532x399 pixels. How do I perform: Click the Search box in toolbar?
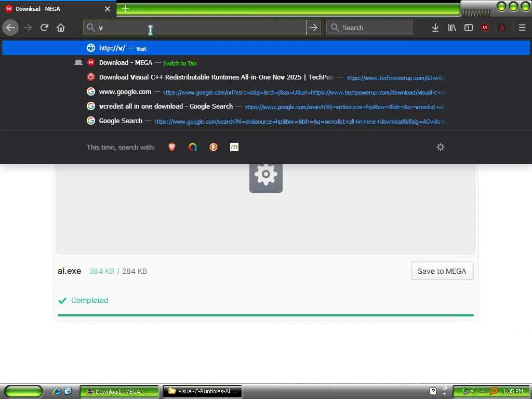coord(369,28)
